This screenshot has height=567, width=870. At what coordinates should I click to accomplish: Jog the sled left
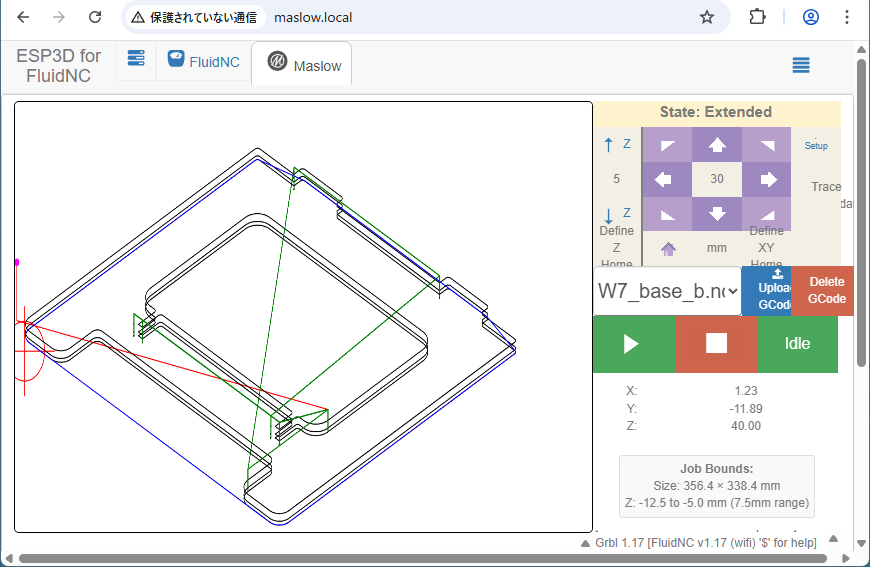click(x=667, y=179)
